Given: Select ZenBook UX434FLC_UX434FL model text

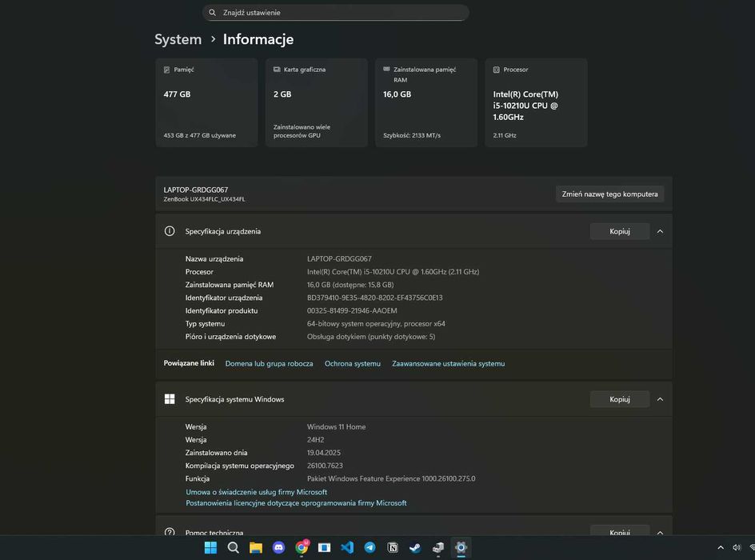Looking at the screenshot, I should click(x=204, y=199).
